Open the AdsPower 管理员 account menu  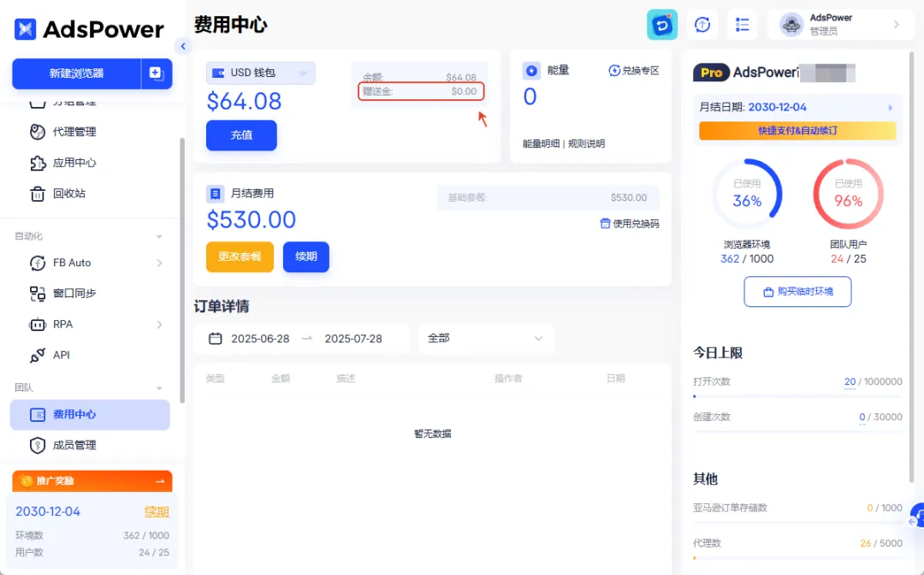pos(840,25)
